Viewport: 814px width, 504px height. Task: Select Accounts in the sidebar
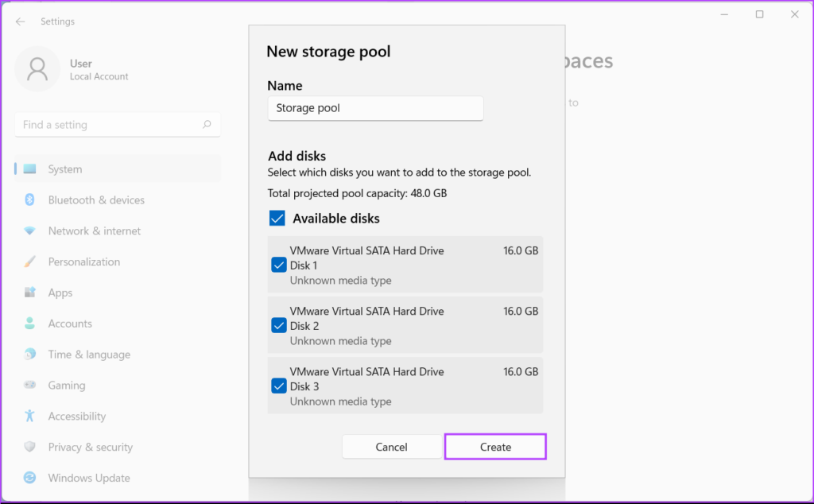pyautogui.click(x=70, y=324)
